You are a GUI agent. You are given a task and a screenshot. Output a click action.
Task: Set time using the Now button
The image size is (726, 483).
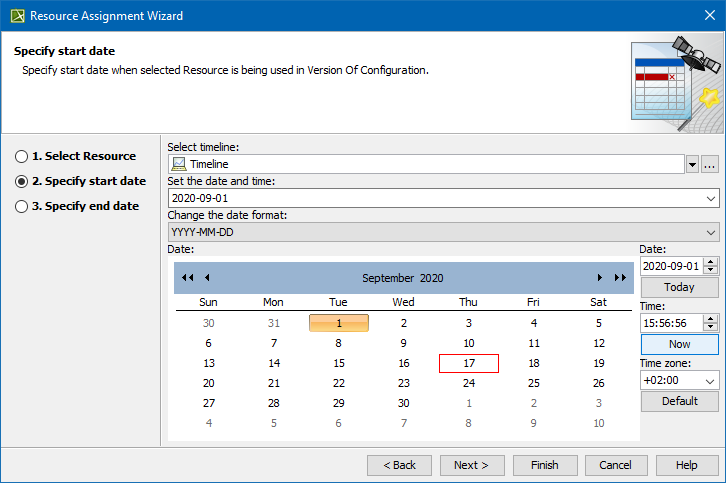click(679, 344)
